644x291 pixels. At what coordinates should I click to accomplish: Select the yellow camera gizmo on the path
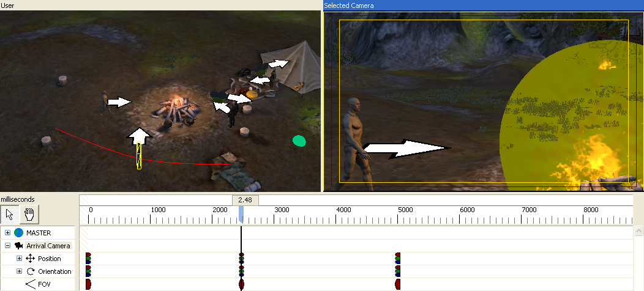pos(139,155)
